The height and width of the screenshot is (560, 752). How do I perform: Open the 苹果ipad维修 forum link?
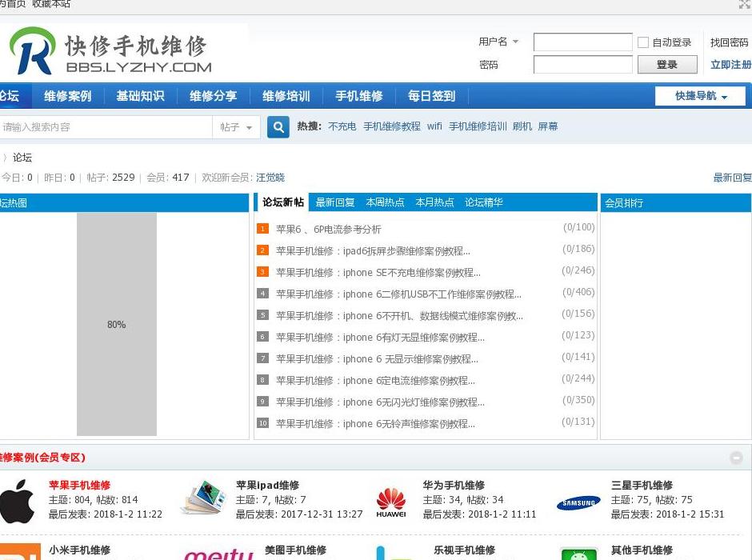click(268, 486)
